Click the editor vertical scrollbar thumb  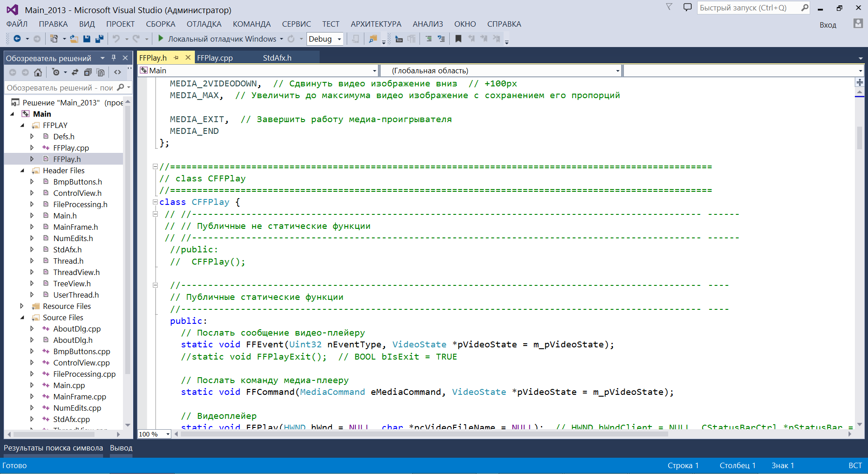tap(859, 138)
